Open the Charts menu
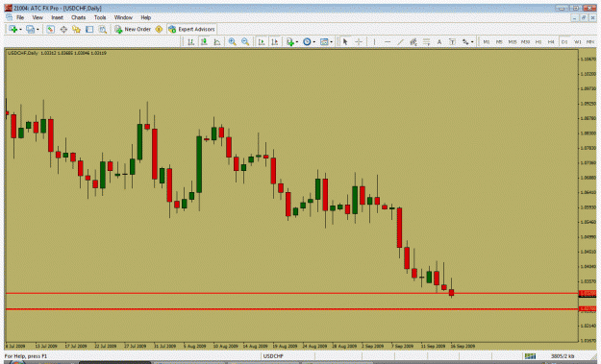Image resolution: width=601 pixels, height=364 pixels. [x=78, y=17]
